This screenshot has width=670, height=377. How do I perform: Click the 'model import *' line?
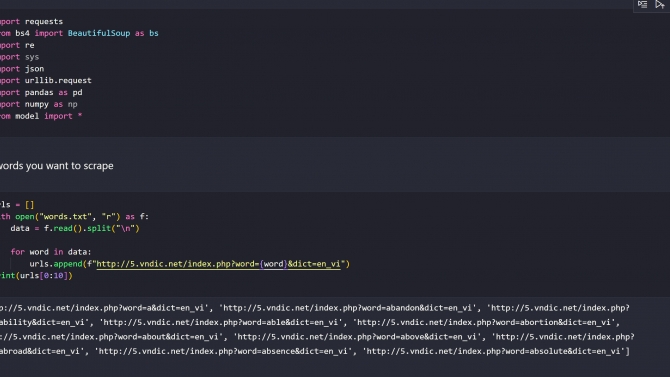tap(41, 116)
